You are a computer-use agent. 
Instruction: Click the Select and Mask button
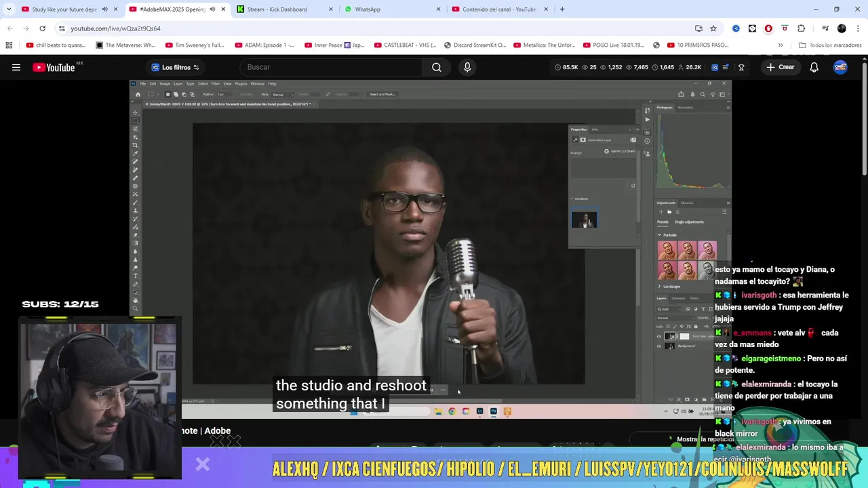382,94
